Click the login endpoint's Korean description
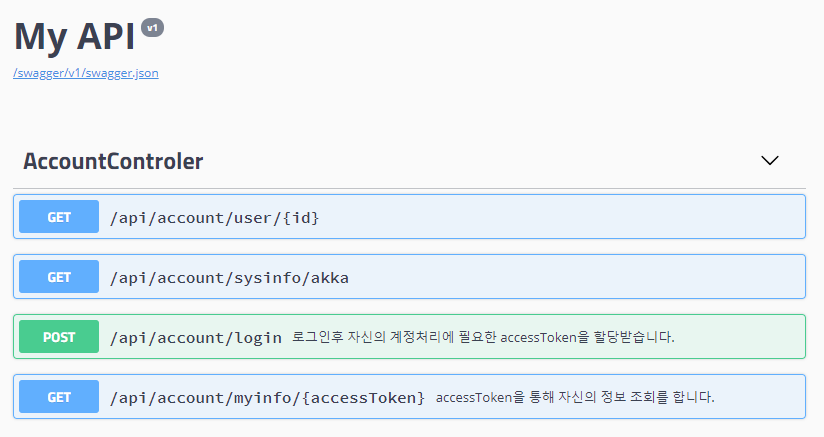This screenshot has width=824, height=437. point(484,337)
